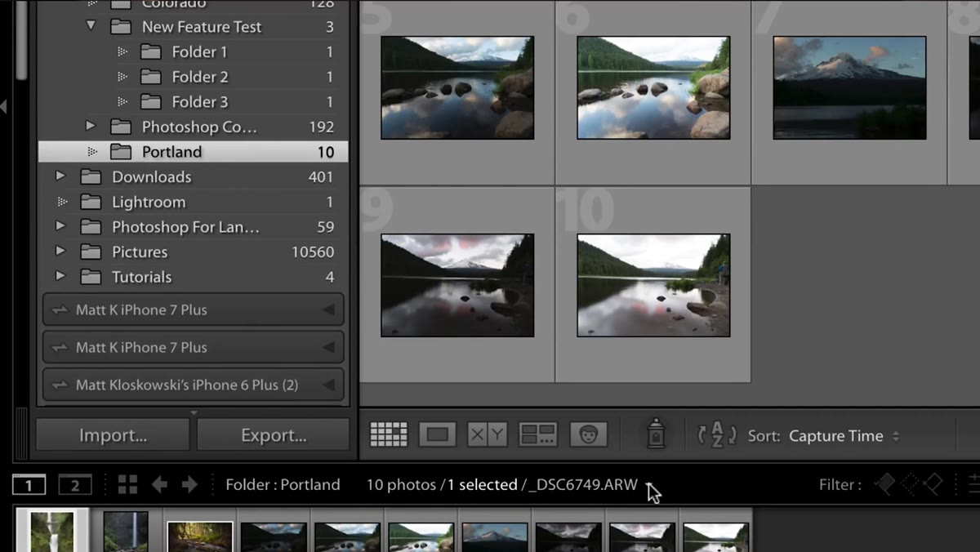The width and height of the screenshot is (980, 552).
Task: Expand Photoshop Co… folder
Action: [91, 127]
